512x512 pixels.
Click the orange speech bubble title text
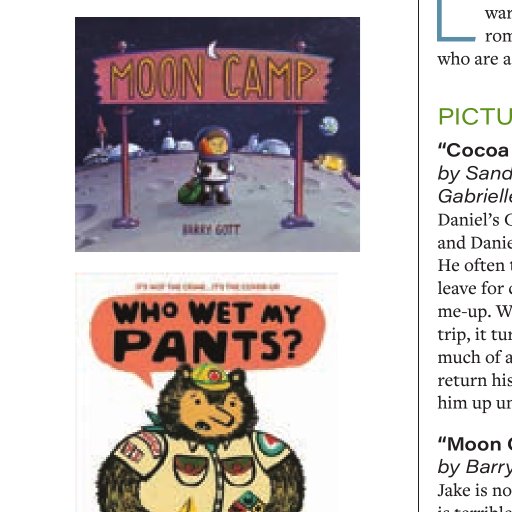click(208, 331)
